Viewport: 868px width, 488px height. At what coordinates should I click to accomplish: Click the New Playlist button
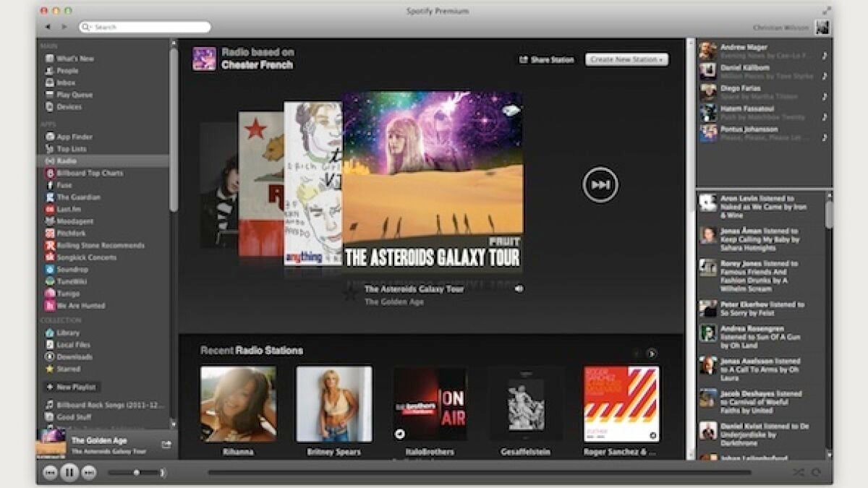[x=71, y=388]
